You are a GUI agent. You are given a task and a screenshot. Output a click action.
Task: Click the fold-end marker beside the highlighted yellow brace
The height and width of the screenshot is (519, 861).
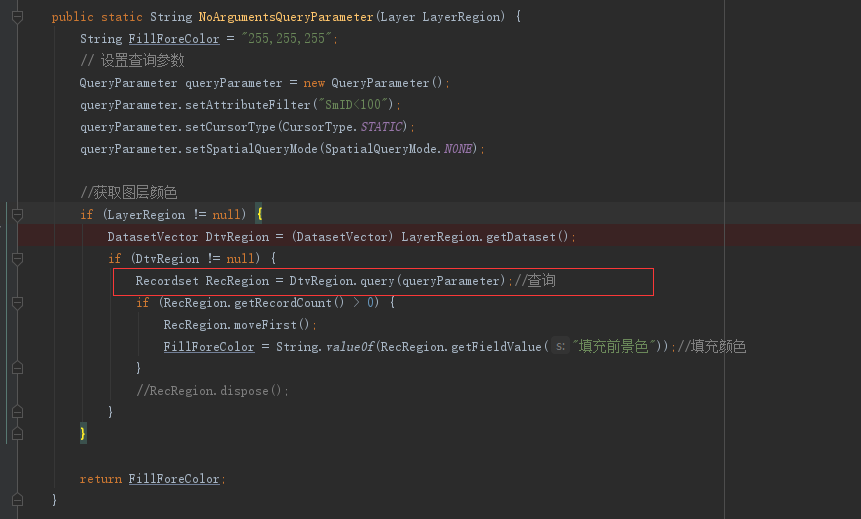[x=18, y=434]
